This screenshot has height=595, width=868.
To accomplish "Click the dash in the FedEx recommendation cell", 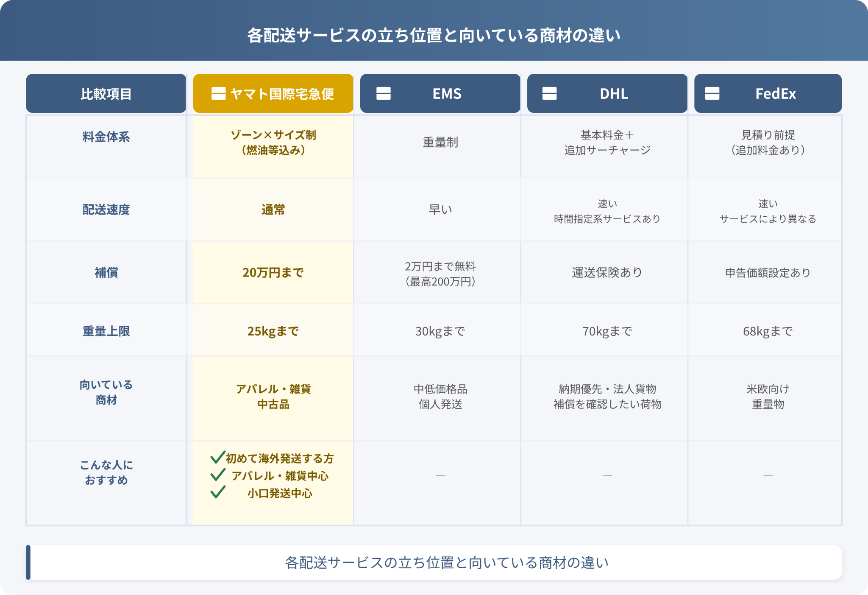I will pos(768,476).
